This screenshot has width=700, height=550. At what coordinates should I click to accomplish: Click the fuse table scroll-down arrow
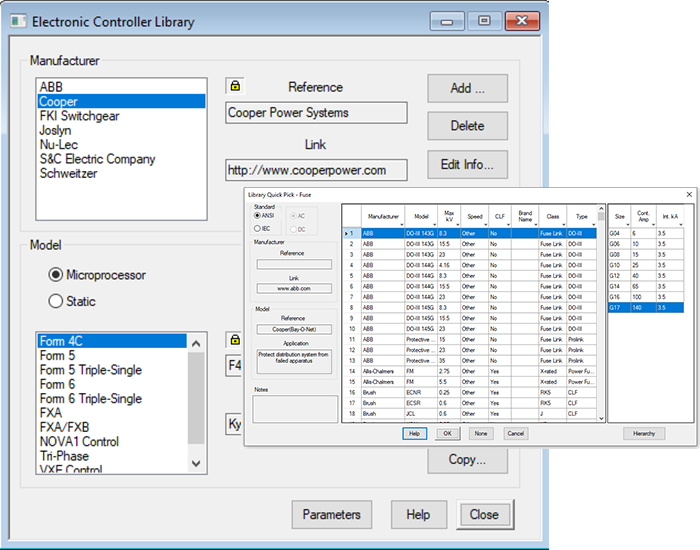(601, 418)
